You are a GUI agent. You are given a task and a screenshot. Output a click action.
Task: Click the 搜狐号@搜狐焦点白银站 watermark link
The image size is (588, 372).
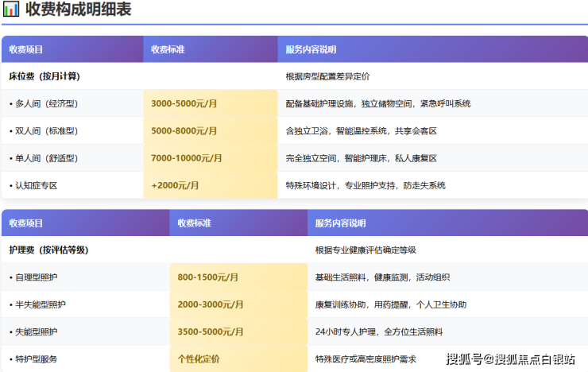point(510,359)
